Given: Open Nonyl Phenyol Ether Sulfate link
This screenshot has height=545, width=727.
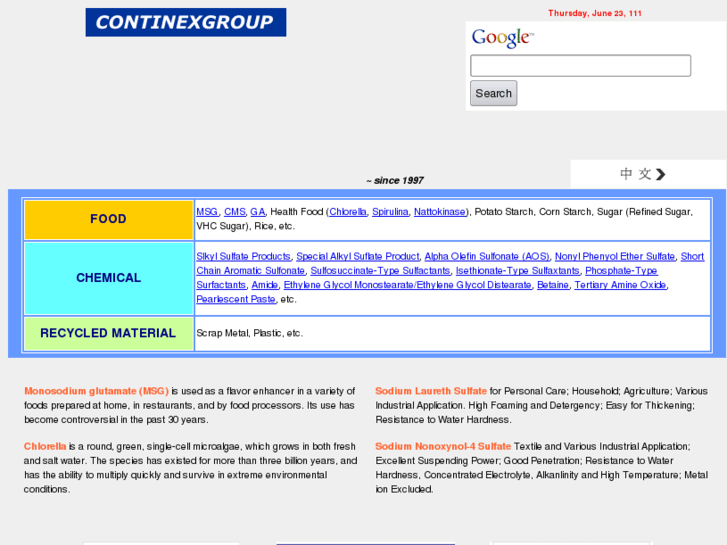Looking at the screenshot, I should coord(615,256).
